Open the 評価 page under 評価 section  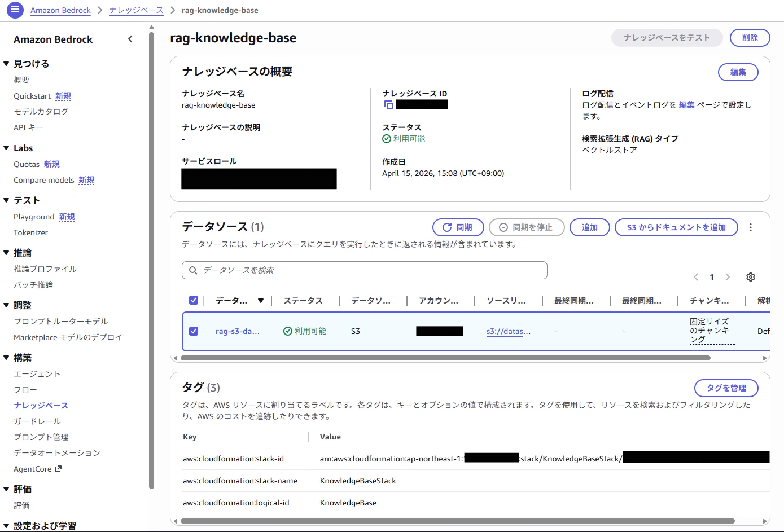tap(21, 505)
